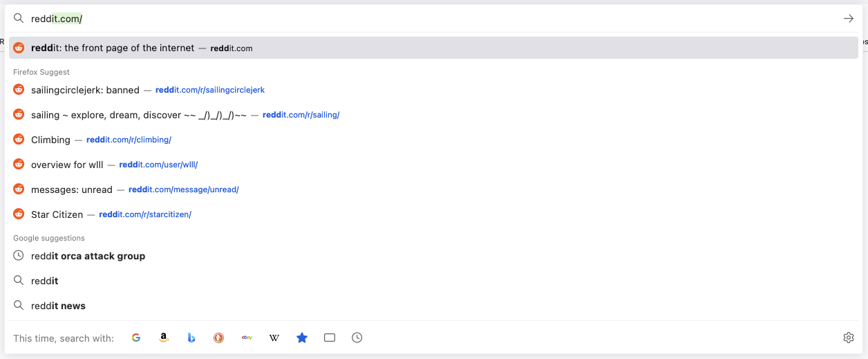Open the "sailing ~ explore, dream, discover" suggestion
The image size is (868, 359).
[433, 115]
